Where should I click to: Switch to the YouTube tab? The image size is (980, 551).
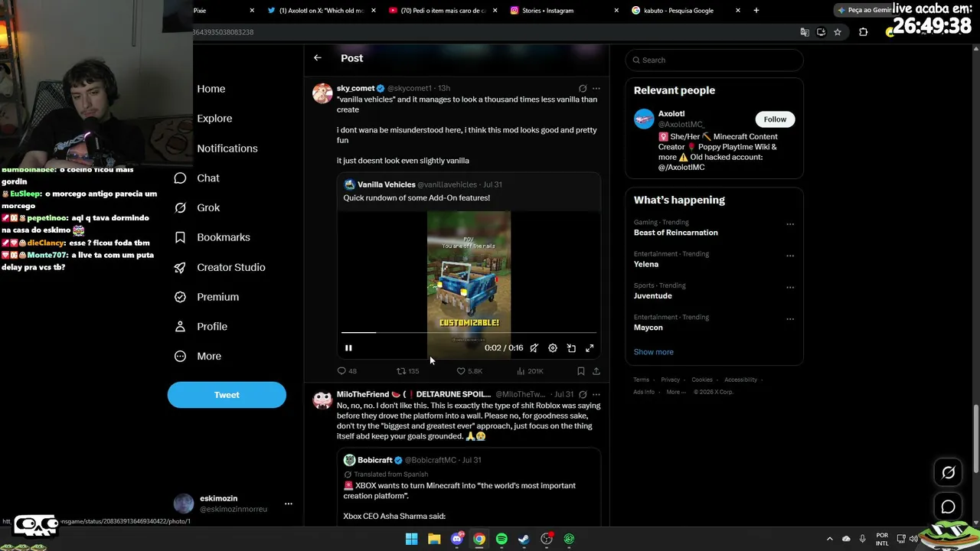441,11
